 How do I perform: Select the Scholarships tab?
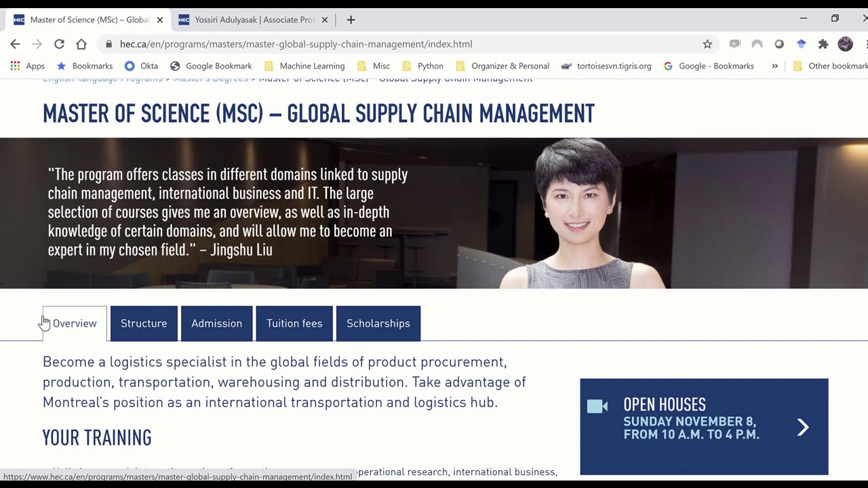(378, 323)
